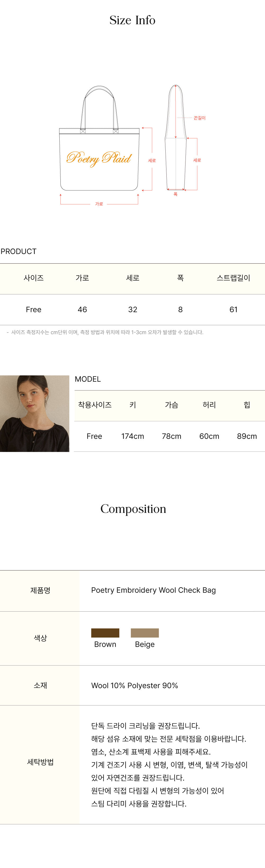This screenshot has width=265, height=868.
Task: Click the Wool 10% Polyester 90% text
Action: [135, 686]
